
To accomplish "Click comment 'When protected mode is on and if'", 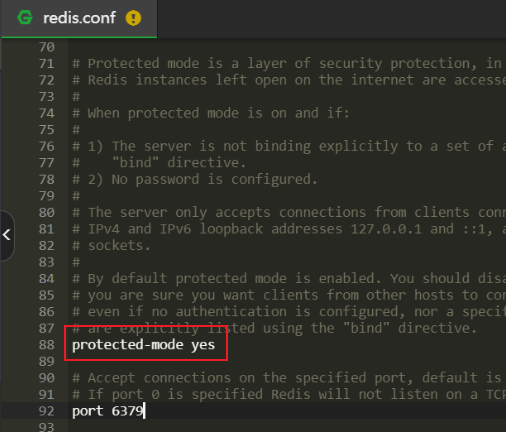I will coord(211,113).
